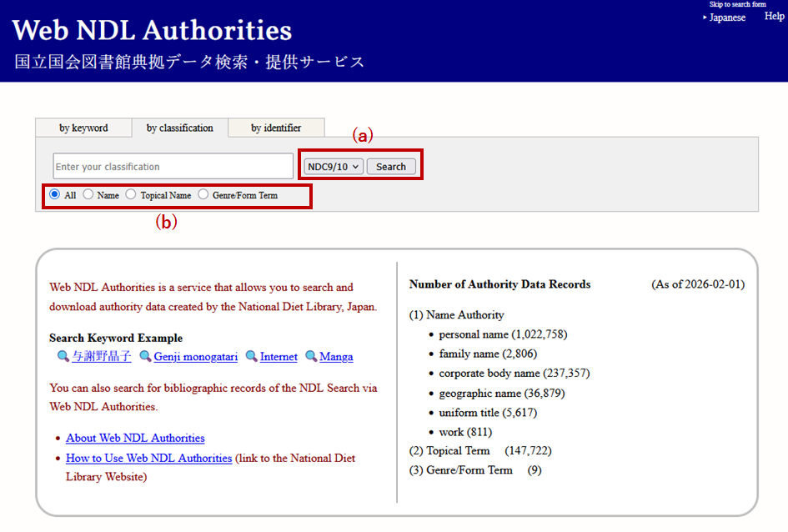Screen dimensions: 788x532
Task: Focus the classification input field
Action: (x=173, y=167)
